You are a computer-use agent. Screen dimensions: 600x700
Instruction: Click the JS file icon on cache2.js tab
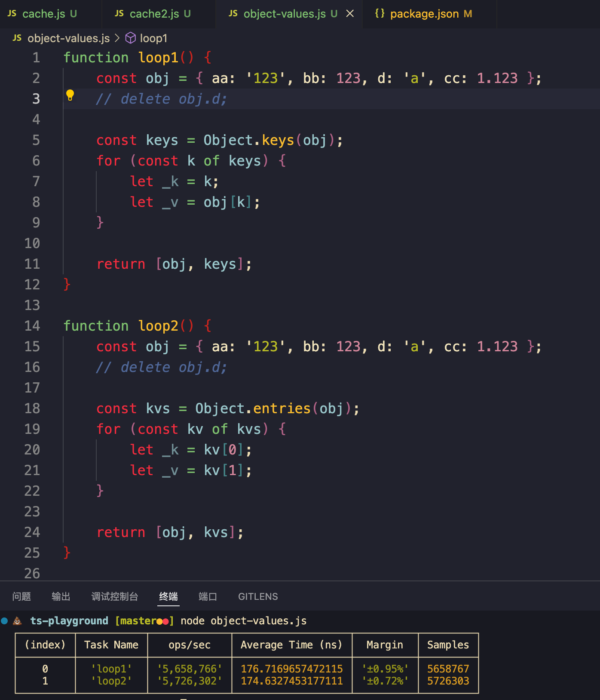pos(119,14)
